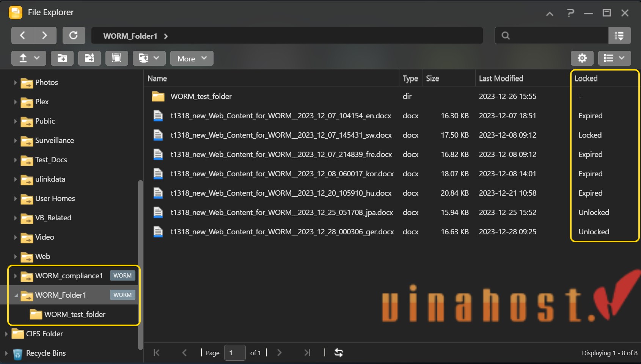
Task: Create a new folder using toolbar icon
Action: tap(62, 58)
